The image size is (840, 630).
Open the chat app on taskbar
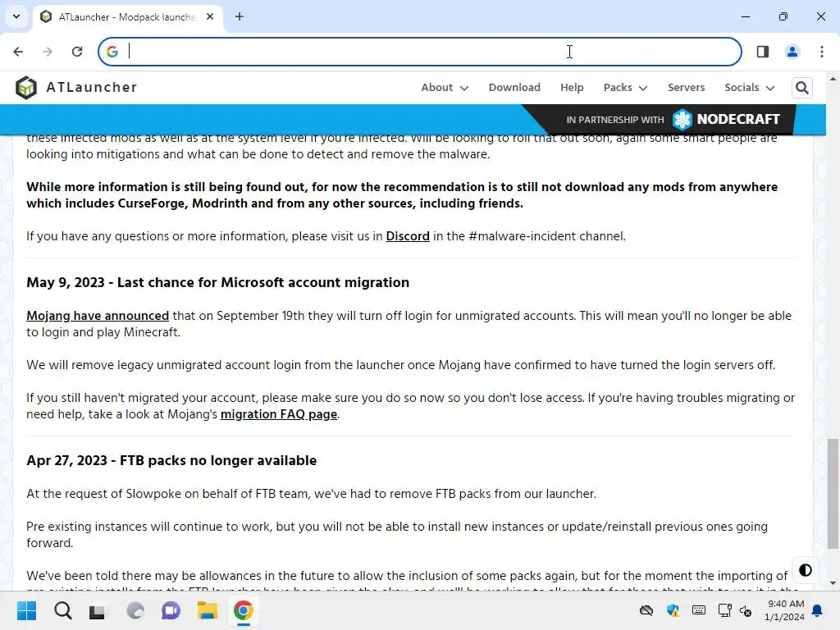coord(171,610)
